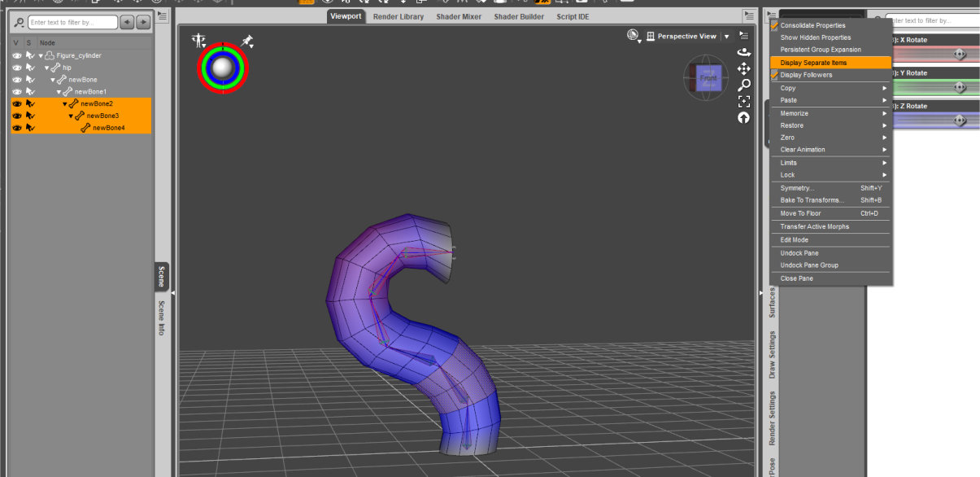Choose Edit Mode menu entry
Screen dimensions: 980x477
point(831,240)
